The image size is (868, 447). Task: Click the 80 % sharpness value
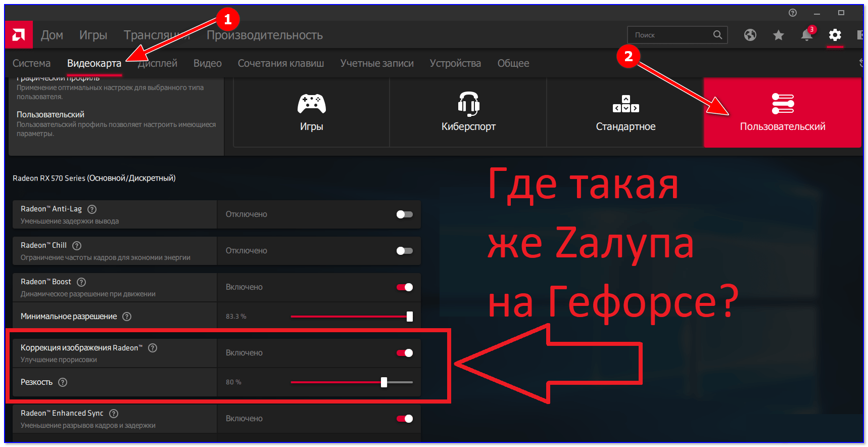pos(233,382)
